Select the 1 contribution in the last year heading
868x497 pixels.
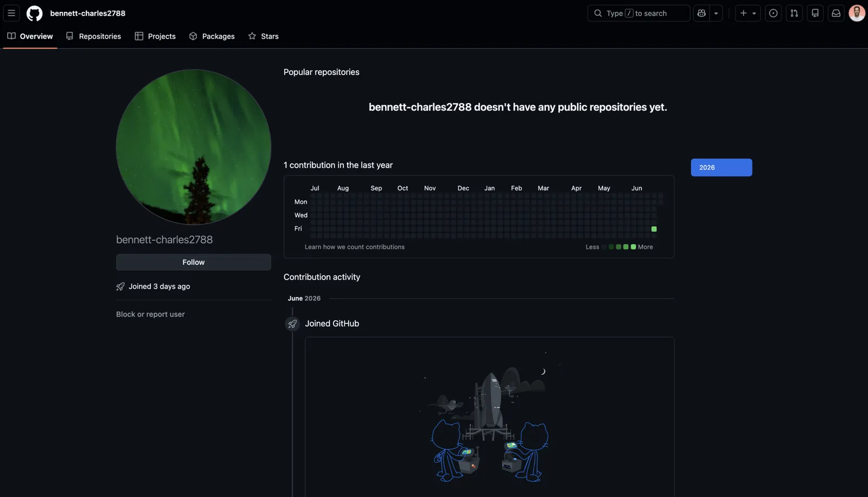338,165
